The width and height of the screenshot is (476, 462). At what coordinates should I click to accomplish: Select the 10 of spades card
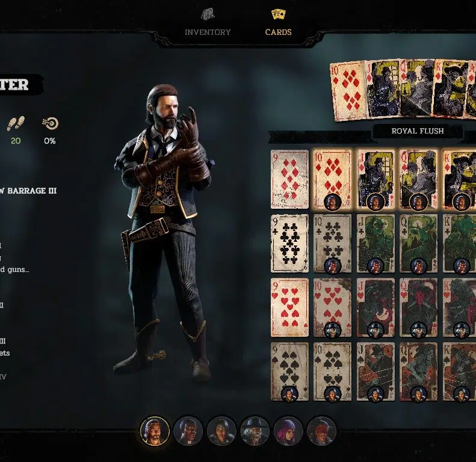point(332,372)
